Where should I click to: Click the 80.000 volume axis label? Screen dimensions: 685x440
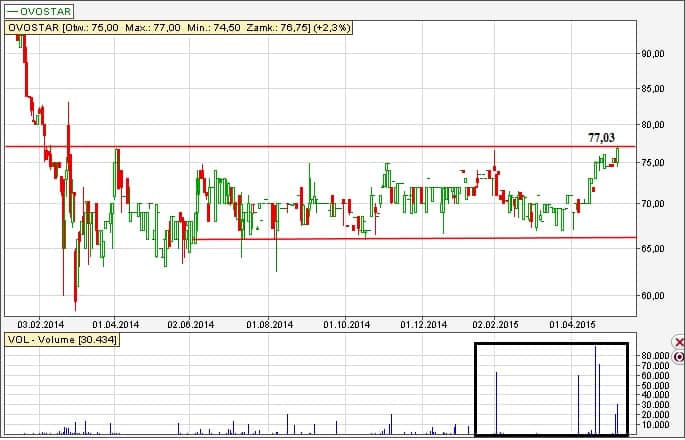tap(656, 356)
